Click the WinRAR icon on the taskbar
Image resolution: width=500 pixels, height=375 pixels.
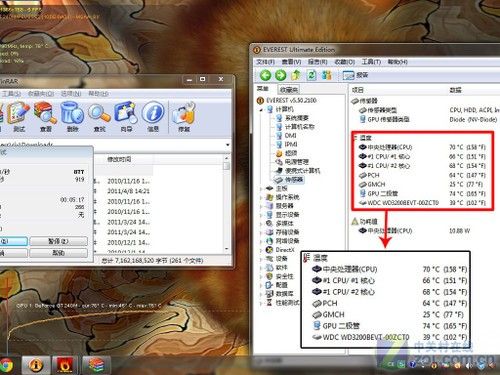[x=95, y=365]
